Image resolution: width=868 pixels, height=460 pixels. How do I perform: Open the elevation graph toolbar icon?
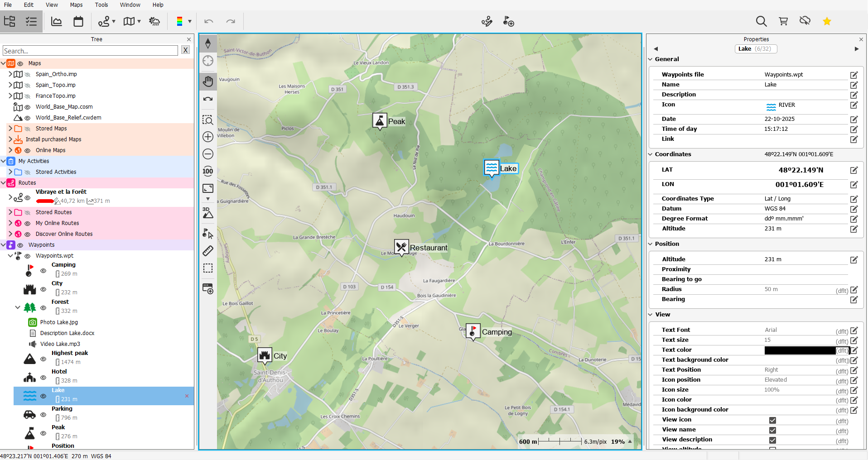(57, 21)
